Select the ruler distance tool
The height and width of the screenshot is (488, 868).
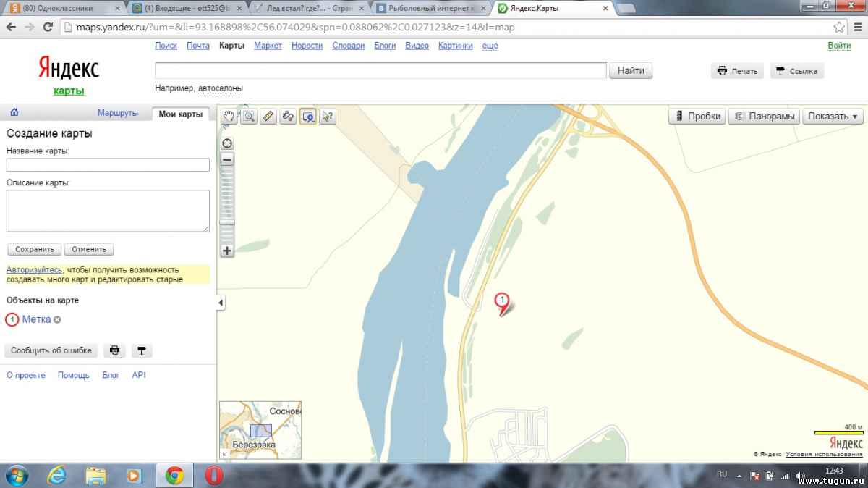point(268,116)
